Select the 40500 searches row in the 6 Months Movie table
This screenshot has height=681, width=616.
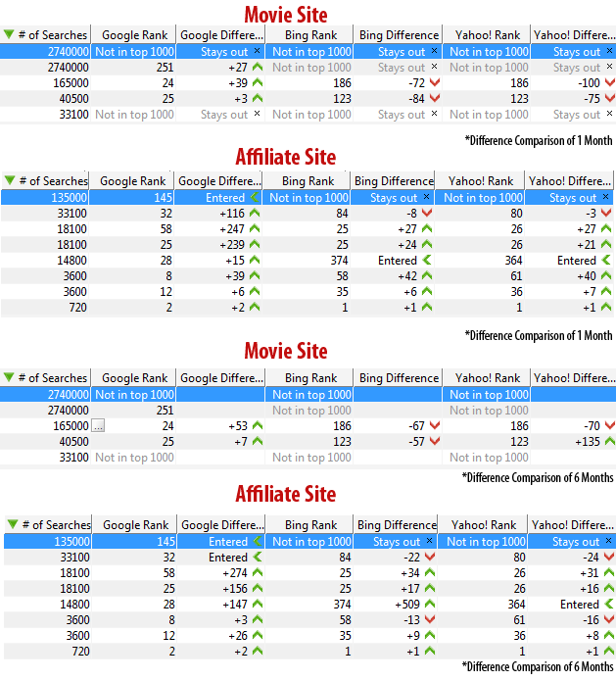click(x=308, y=441)
